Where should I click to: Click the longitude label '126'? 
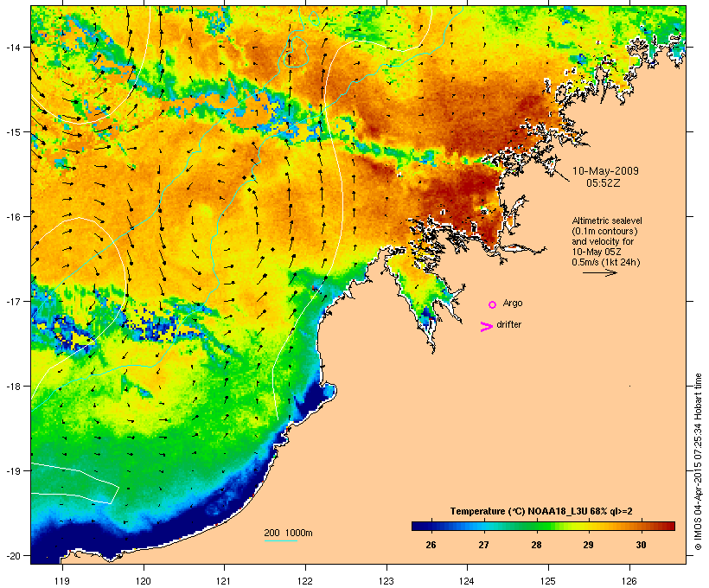point(629,581)
